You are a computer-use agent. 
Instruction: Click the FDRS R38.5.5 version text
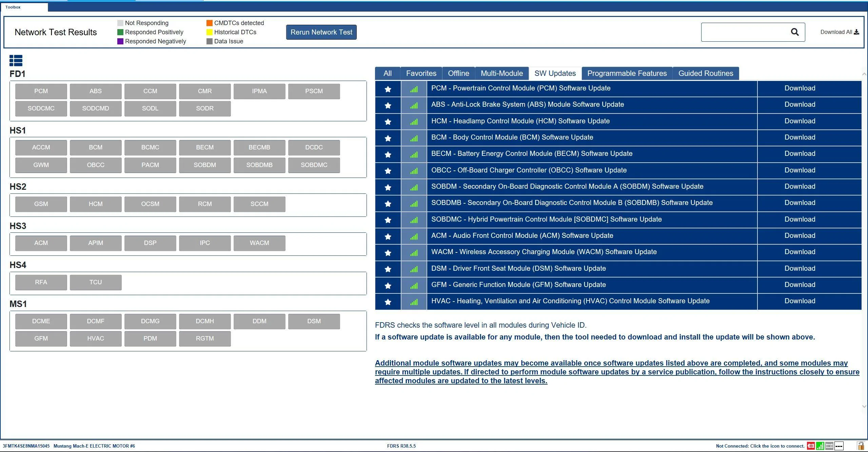(401, 446)
